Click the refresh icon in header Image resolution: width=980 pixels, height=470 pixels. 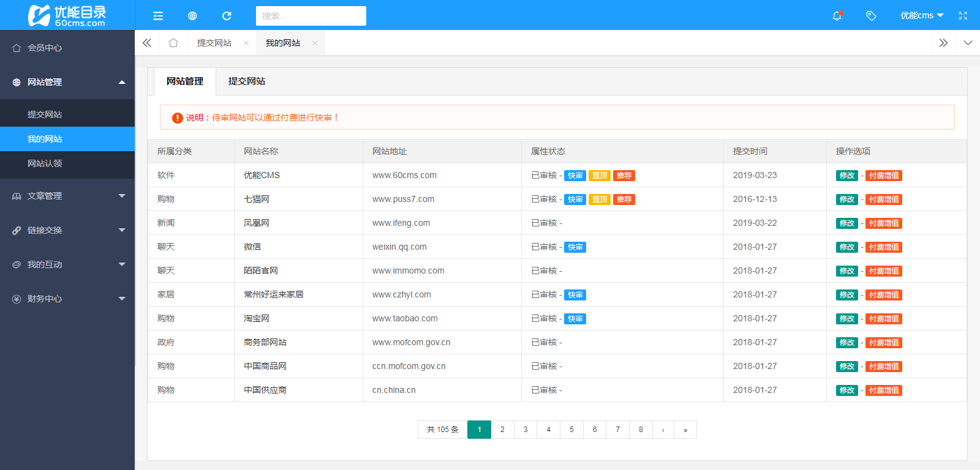point(227,16)
